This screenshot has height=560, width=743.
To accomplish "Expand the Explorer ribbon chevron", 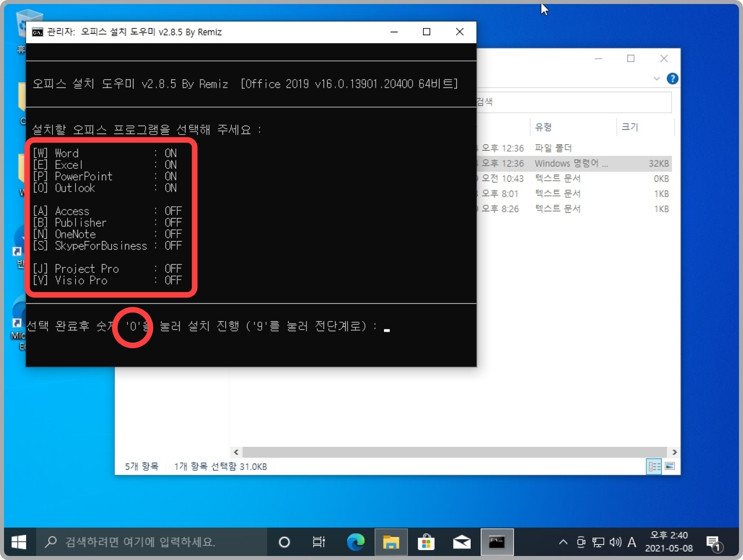I will [656, 79].
